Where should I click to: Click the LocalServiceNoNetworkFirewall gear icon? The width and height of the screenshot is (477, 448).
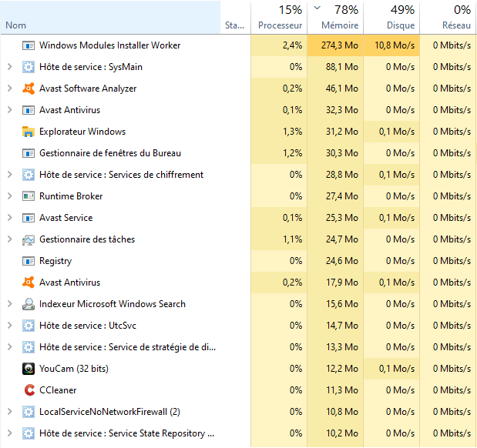29,412
